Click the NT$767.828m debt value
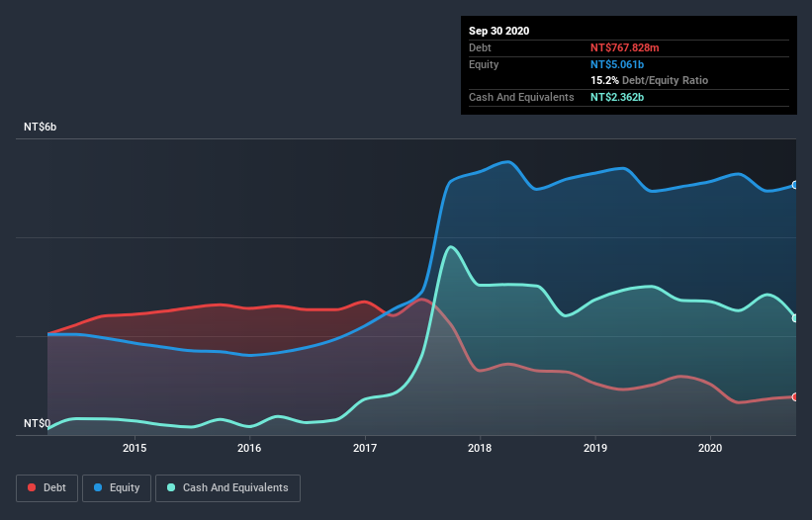 pyautogui.click(x=624, y=47)
